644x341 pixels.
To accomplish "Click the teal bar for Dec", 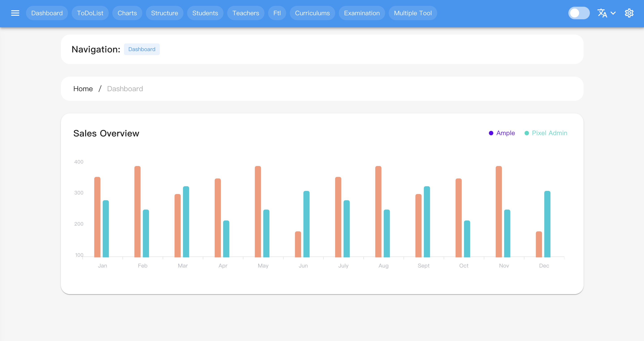I will click(x=547, y=224).
